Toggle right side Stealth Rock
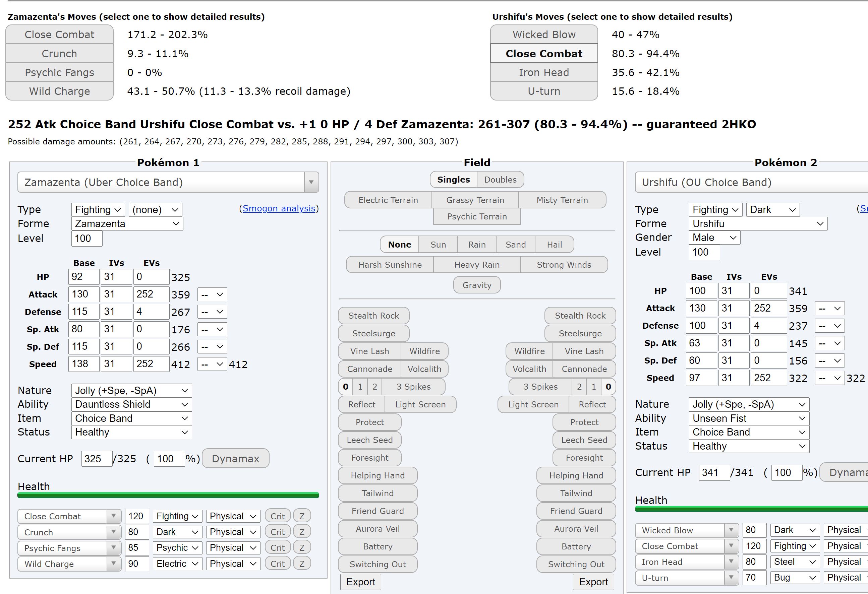This screenshot has width=868, height=594. click(580, 316)
